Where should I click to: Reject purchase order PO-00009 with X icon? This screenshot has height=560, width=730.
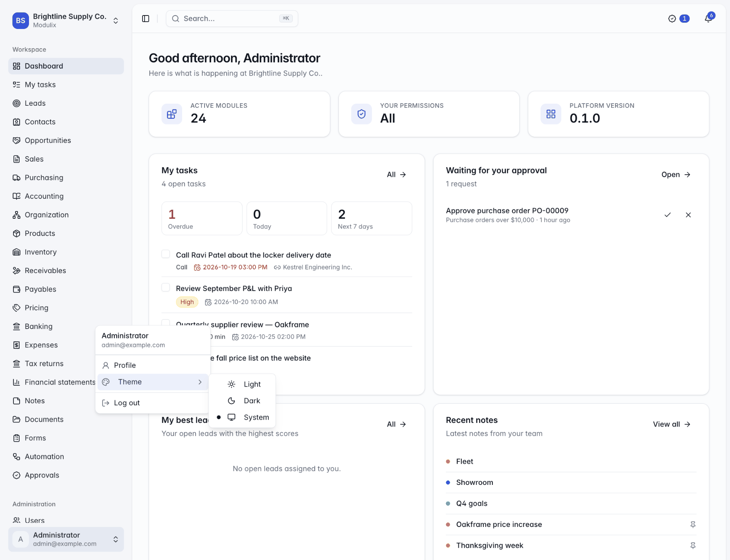pyautogui.click(x=688, y=215)
